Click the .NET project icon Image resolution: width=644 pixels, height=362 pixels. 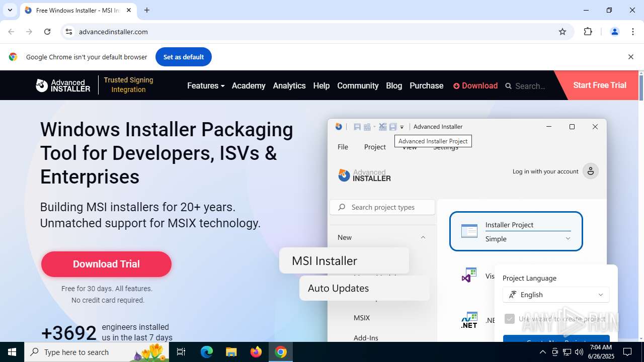click(469, 320)
